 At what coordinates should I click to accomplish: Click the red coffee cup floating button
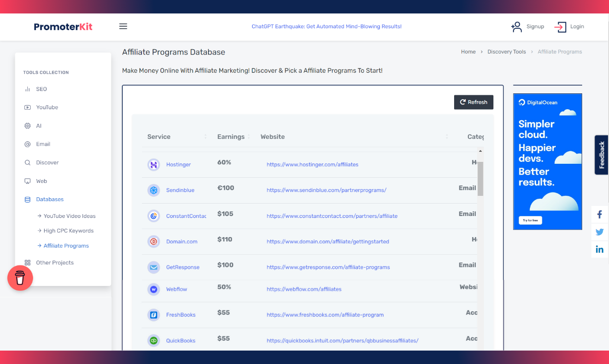tap(20, 278)
